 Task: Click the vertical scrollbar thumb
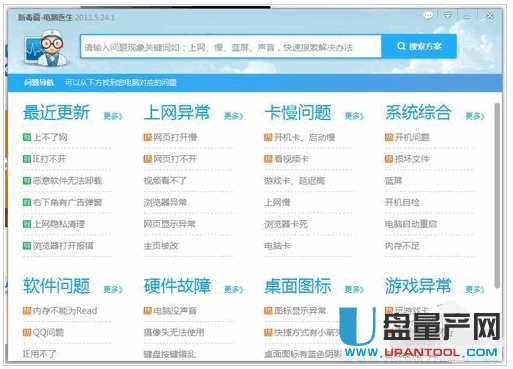point(497,196)
